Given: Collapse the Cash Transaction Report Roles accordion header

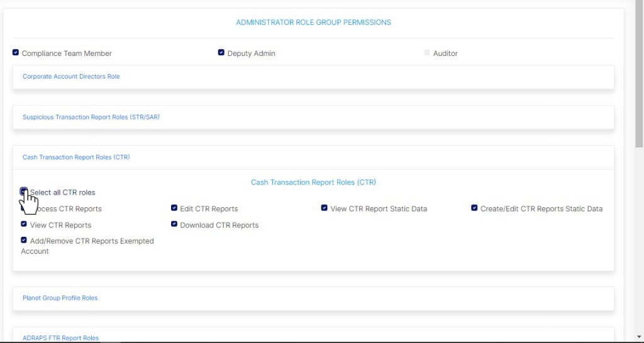Looking at the screenshot, I should (76, 158).
